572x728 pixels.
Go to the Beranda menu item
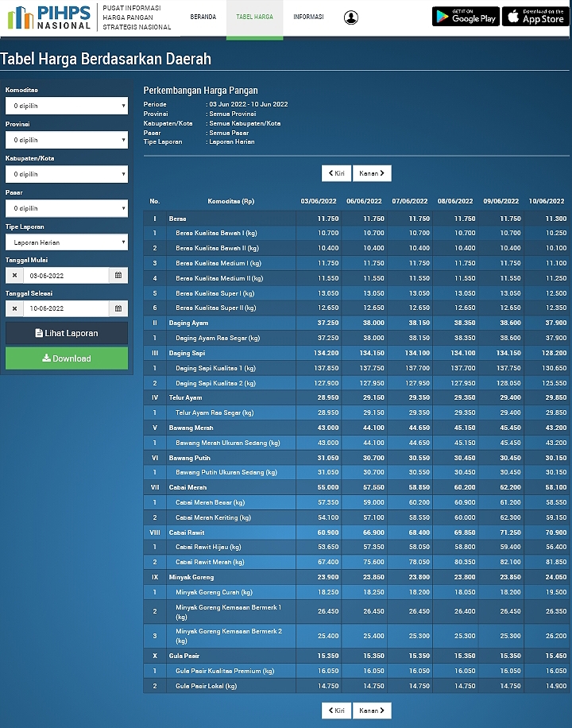point(203,17)
